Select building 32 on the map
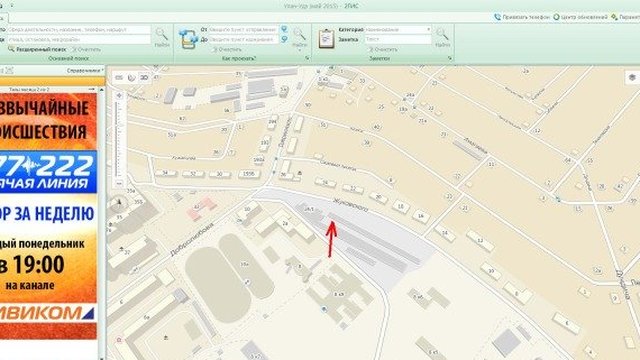Screen dimensions: 640x360 [193, 173]
